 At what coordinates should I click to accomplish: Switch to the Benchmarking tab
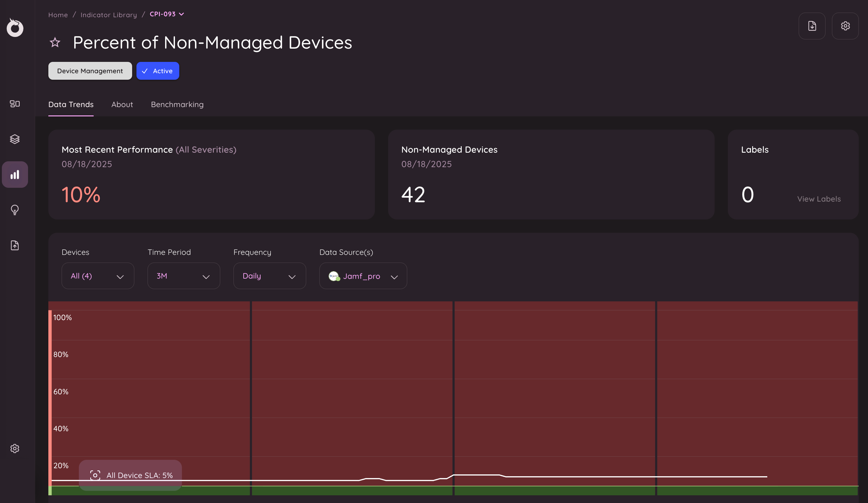pos(177,105)
